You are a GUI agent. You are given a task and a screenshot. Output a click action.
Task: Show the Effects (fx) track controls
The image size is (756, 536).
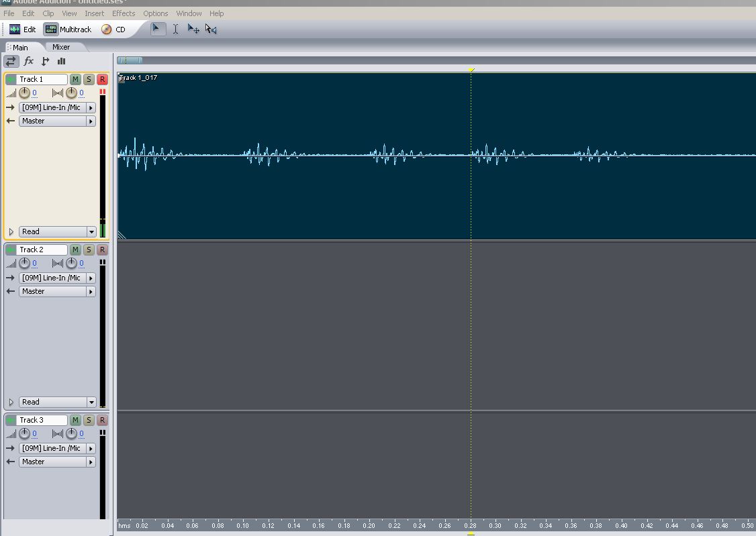(x=29, y=61)
